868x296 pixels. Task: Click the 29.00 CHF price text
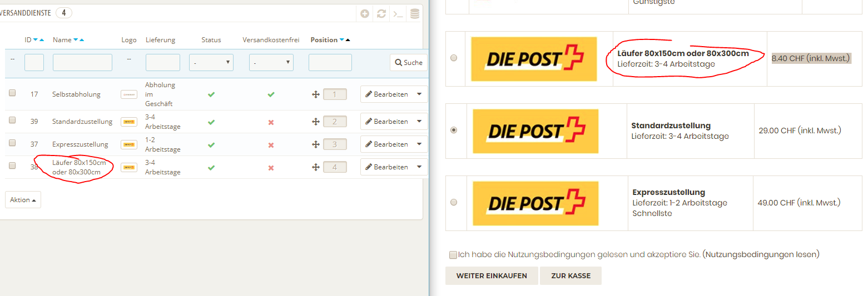800,131
